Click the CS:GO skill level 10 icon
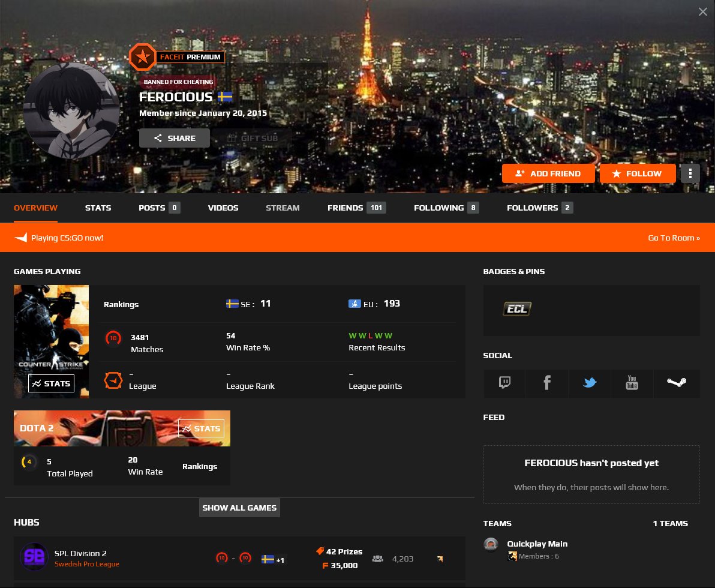715x588 pixels. pyautogui.click(x=113, y=338)
